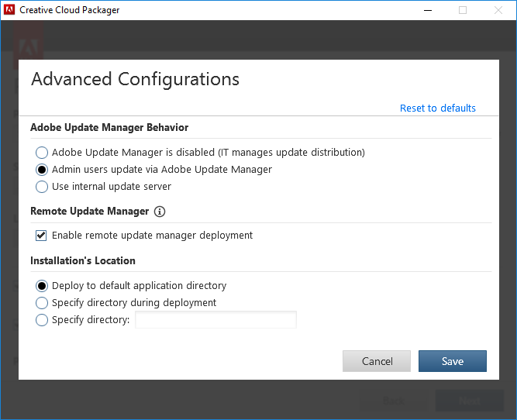This screenshot has height=420, width=517.
Task: Select "Use internal update server" radio button
Action: pos(42,187)
